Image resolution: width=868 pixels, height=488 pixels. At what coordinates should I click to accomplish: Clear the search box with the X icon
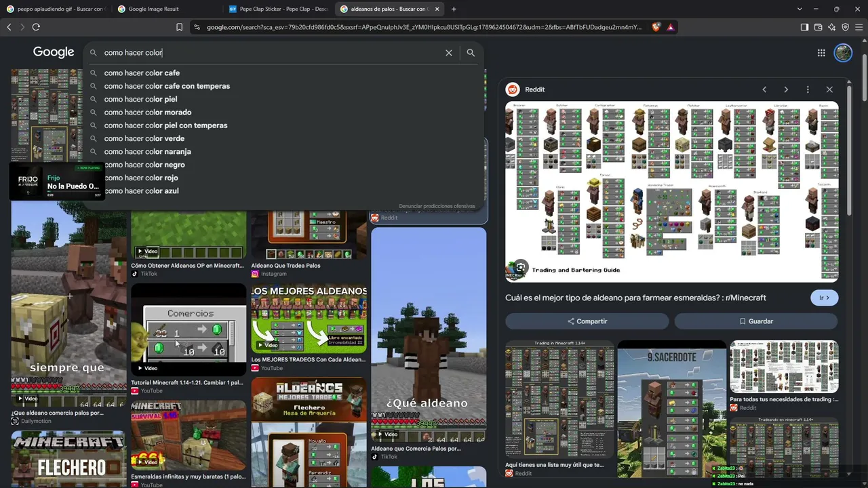point(449,53)
